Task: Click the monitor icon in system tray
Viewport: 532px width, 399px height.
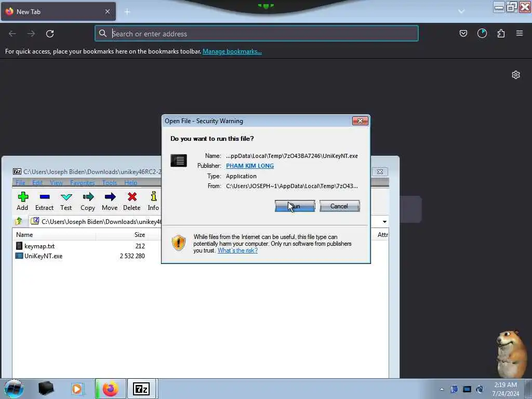Action: click(x=467, y=389)
